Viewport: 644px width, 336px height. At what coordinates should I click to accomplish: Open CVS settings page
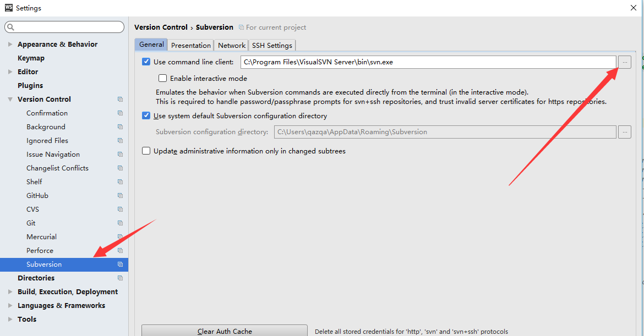[32, 209]
